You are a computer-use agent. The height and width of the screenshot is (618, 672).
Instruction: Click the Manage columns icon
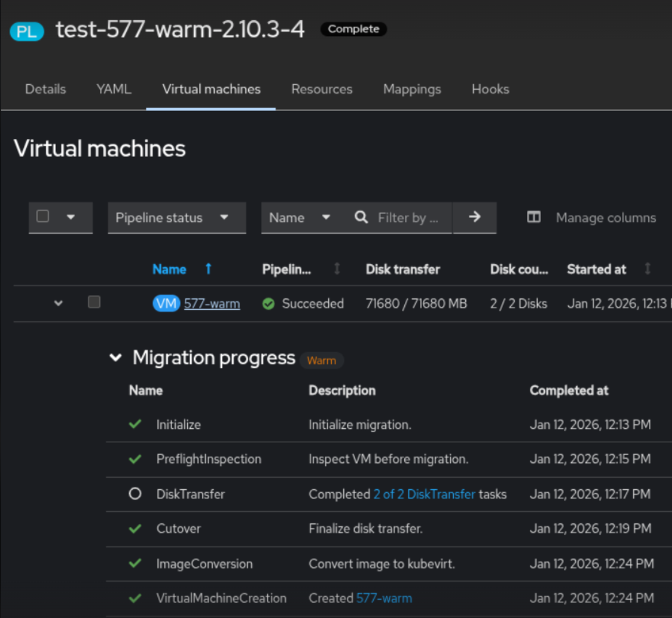[x=534, y=218]
